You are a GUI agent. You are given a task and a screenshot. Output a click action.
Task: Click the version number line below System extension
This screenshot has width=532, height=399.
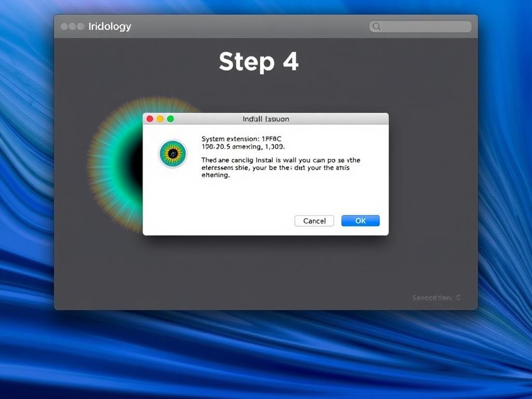pos(235,147)
